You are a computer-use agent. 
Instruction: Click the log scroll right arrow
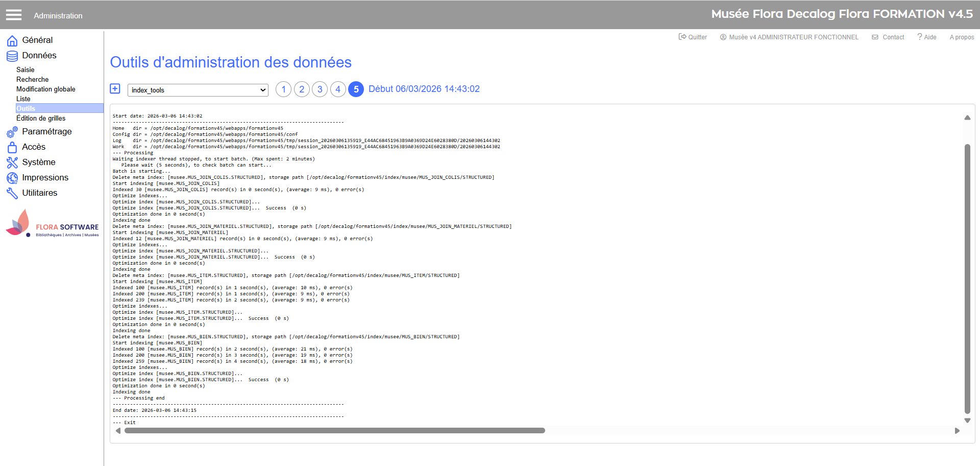point(957,431)
